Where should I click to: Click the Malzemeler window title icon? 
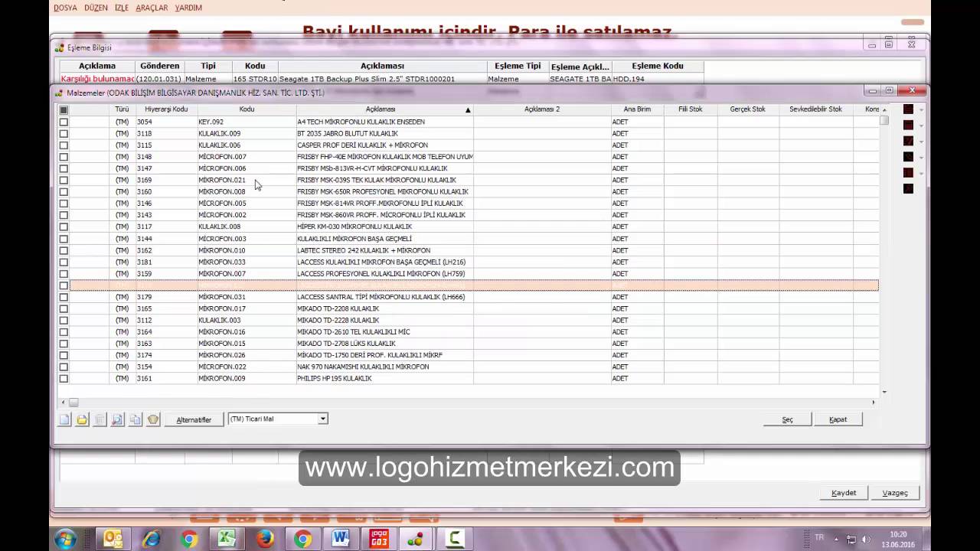click(59, 93)
